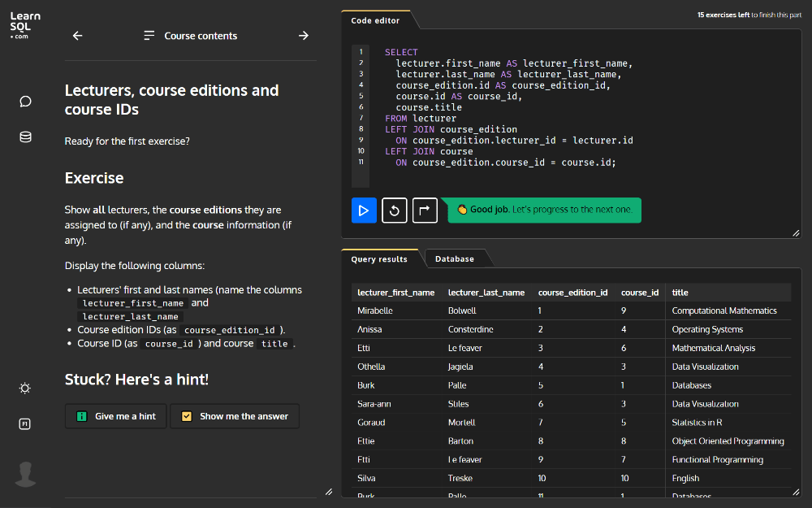The height and width of the screenshot is (508, 812).
Task: Go to next exercise via arrow icon beside reset
Action: pyautogui.click(x=425, y=211)
